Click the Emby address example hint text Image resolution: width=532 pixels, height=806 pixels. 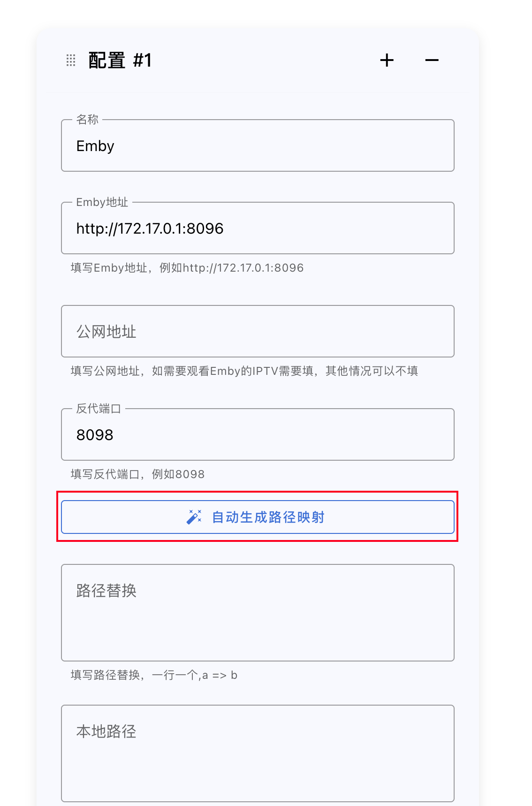187,268
